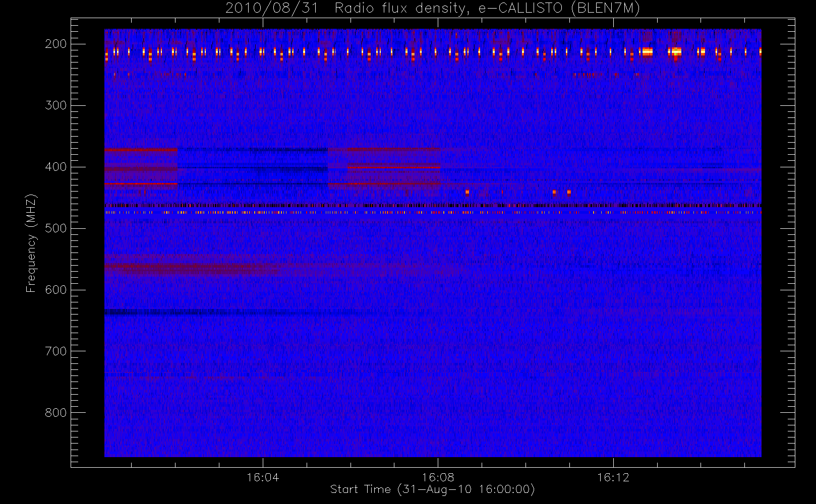Click the 300 frequency tick label
This screenshot has width=816, height=504.
(x=56, y=105)
